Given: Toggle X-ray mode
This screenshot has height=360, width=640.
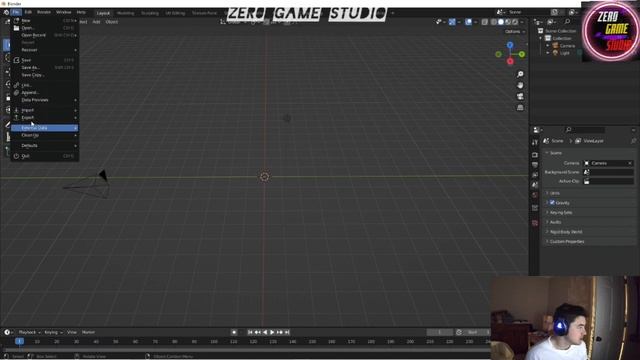Looking at the screenshot, I should (x=484, y=22).
